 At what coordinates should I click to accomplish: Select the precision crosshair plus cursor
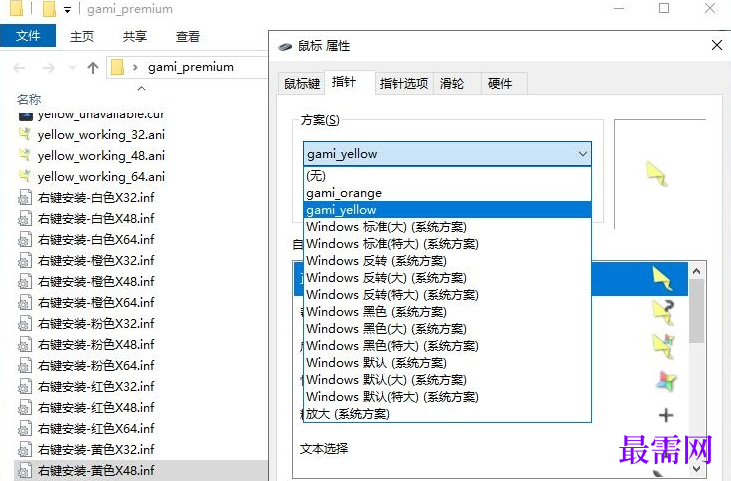coord(666,415)
